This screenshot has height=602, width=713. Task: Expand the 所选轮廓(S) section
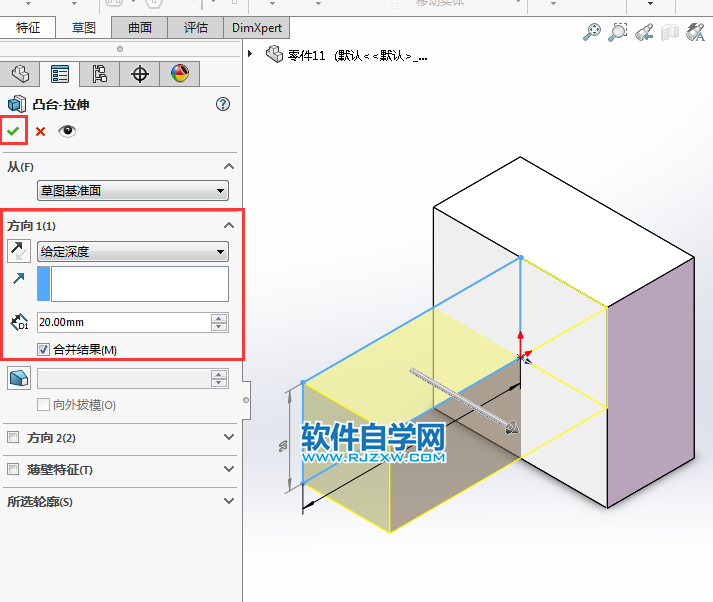coord(229,501)
